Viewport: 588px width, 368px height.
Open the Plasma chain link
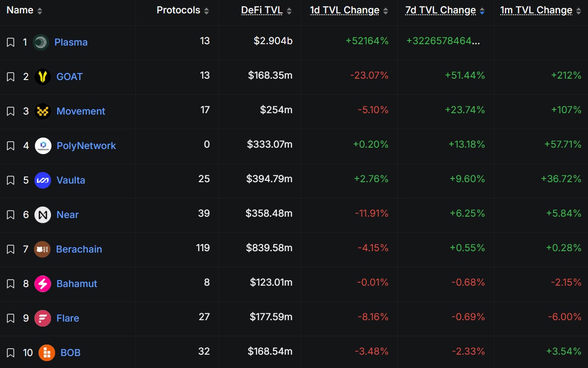tap(71, 42)
